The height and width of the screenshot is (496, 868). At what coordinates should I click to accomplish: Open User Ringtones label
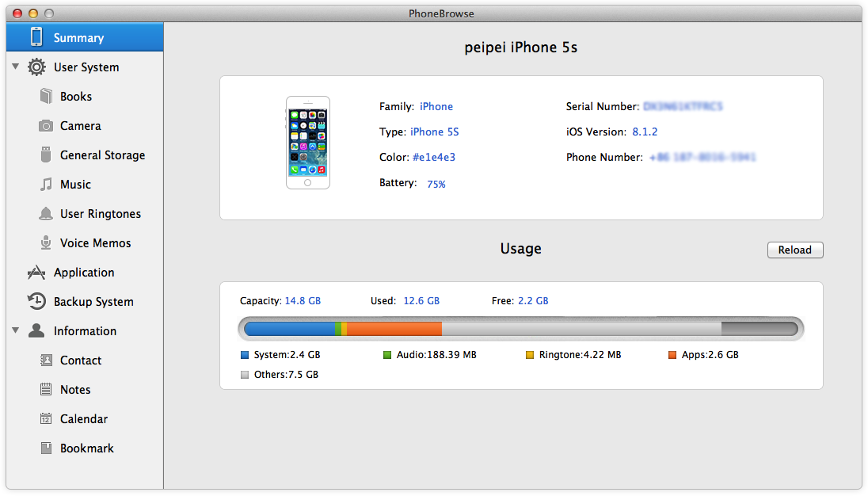[x=101, y=214]
